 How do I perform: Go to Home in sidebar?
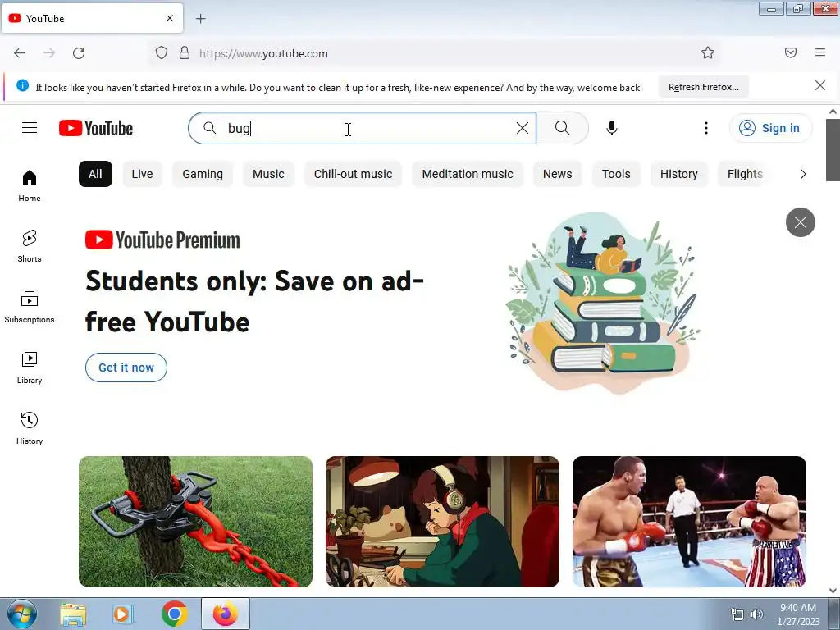(x=30, y=186)
